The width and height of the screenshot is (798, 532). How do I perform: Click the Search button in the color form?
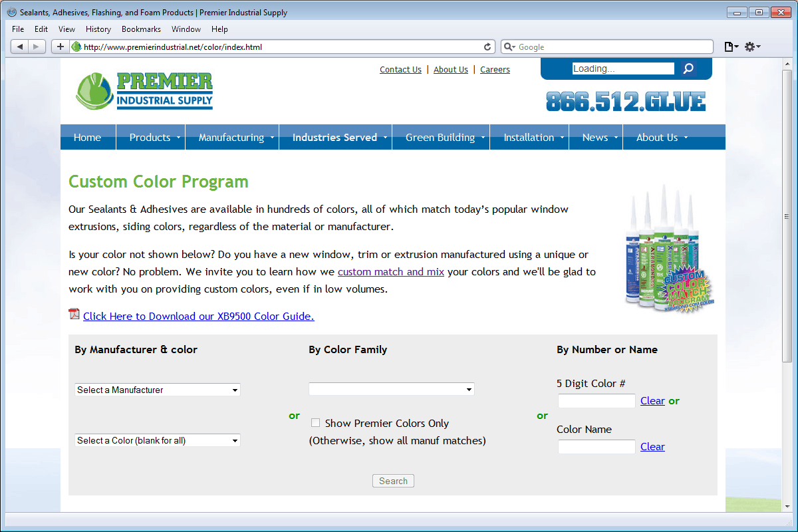393,481
